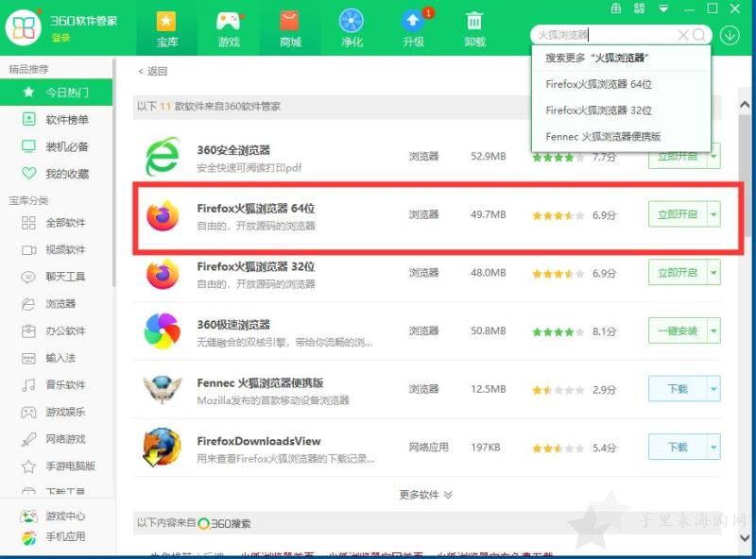
Task: Select suggestion Fennec 火狐浏览器便携版
Action: [622, 136]
